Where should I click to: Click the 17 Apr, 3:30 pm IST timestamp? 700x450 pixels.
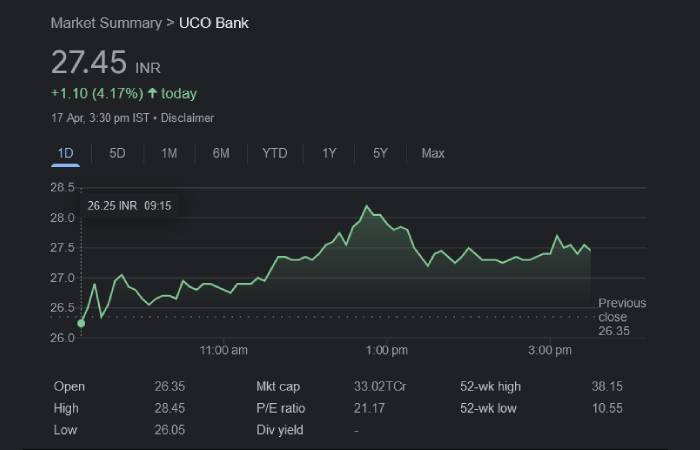coord(100,118)
